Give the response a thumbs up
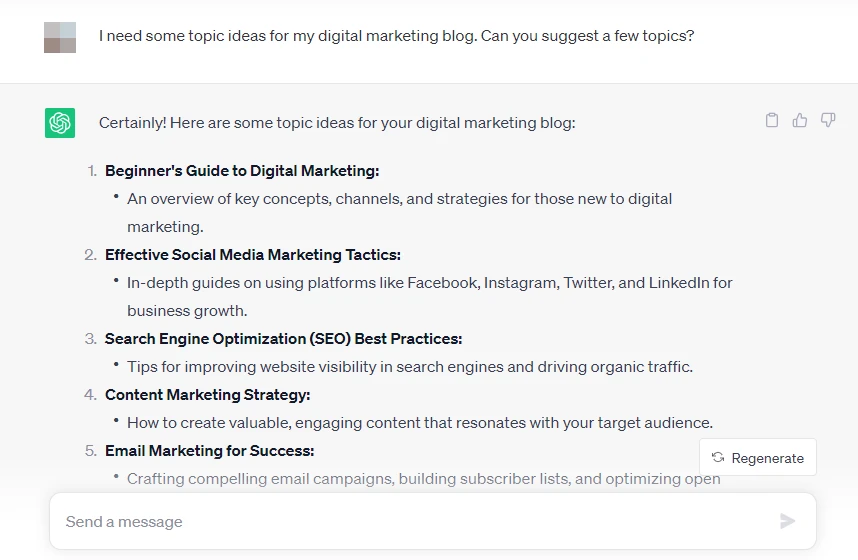This screenshot has width=858, height=560. pyautogui.click(x=800, y=120)
